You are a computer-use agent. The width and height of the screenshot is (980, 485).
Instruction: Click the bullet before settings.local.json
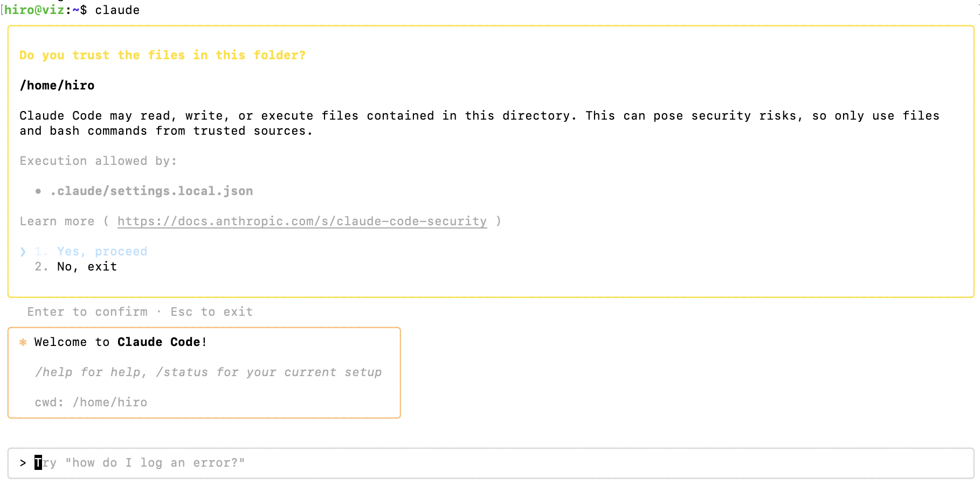pos(38,191)
